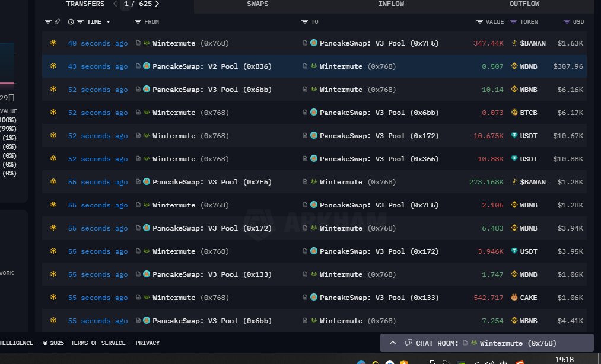Click the USD amount $307.96
The width and height of the screenshot is (601, 364).
[x=568, y=66]
